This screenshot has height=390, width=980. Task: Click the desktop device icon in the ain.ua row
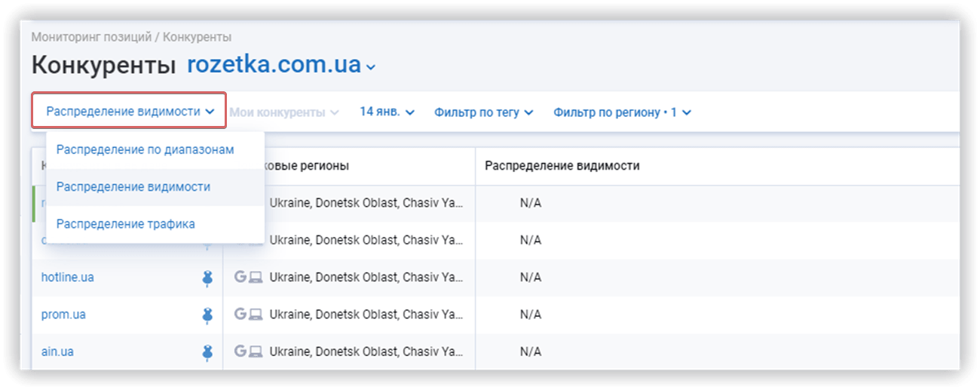256,352
